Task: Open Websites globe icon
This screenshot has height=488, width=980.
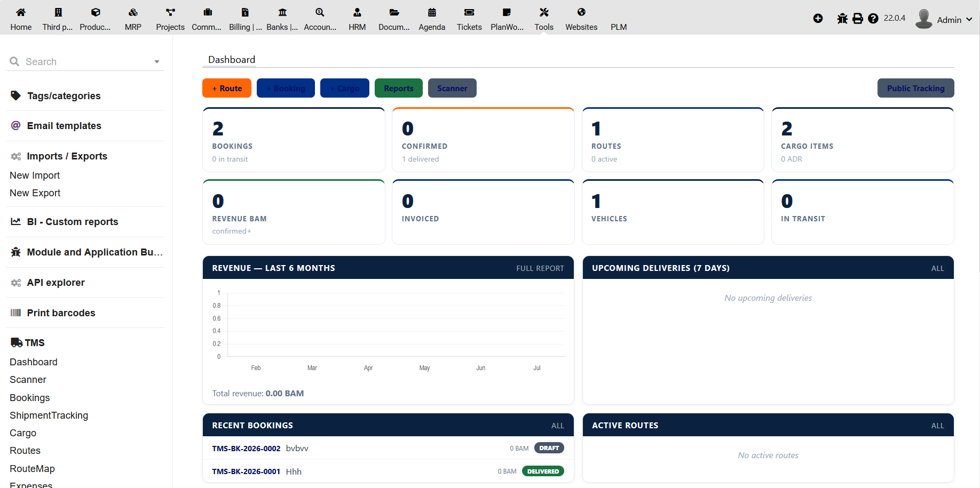Action: [x=581, y=12]
